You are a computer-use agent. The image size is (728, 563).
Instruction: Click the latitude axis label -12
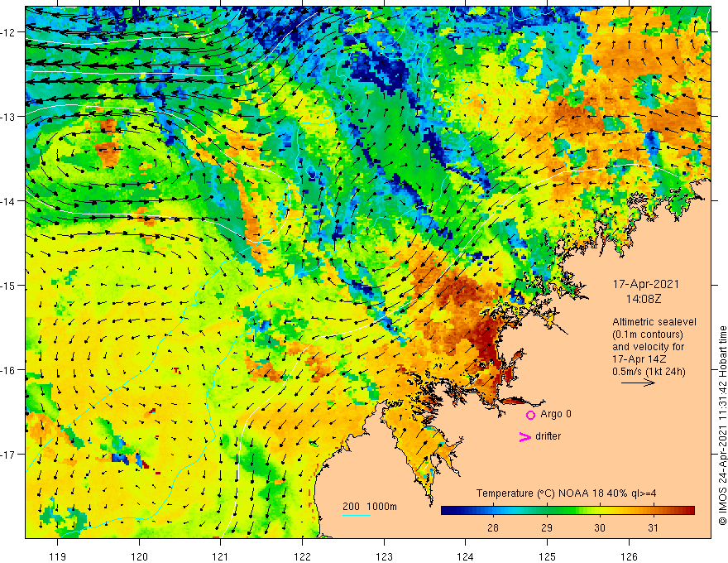coord(8,32)
